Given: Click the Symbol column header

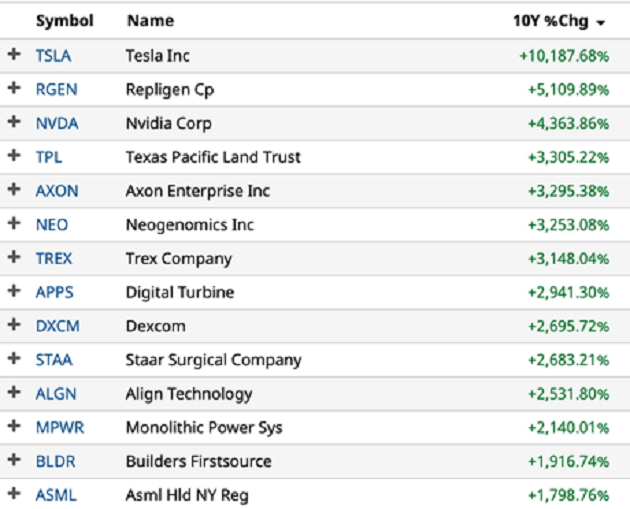Looking at the screenshot, I should pos(64,21).
